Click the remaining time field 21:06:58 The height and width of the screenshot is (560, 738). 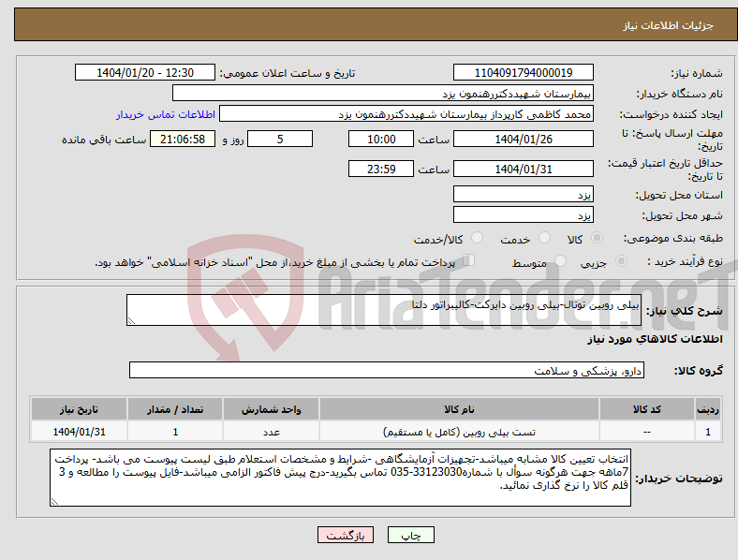click(x=183, y=139)
